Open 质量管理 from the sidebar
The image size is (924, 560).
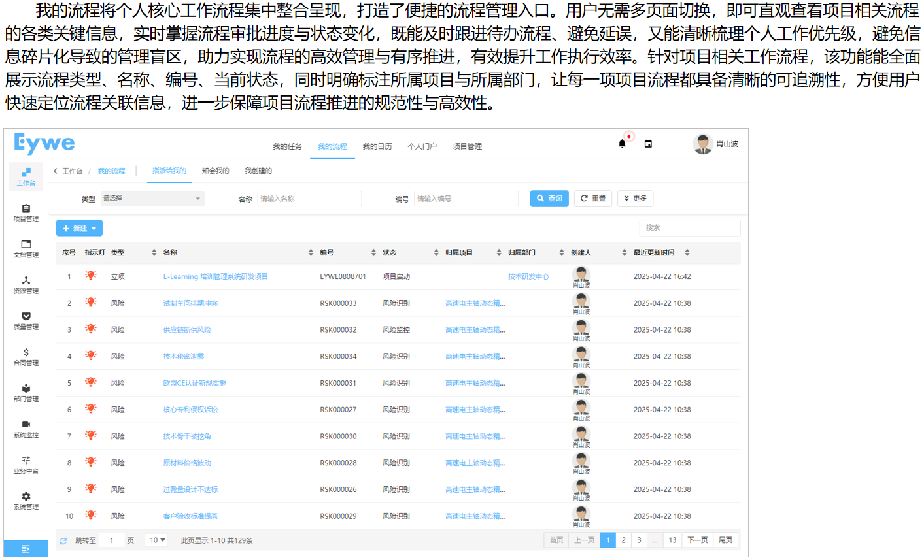[x=26, y=320]
